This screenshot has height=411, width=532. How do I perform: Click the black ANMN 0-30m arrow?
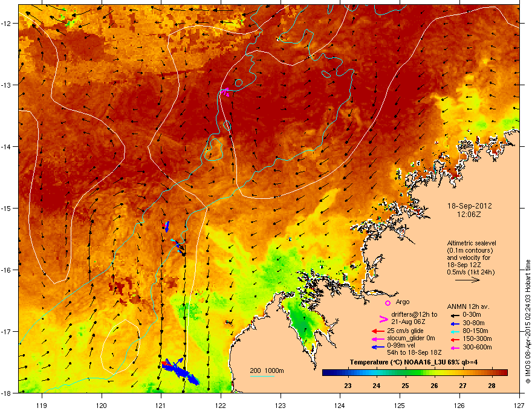[455, 315]
